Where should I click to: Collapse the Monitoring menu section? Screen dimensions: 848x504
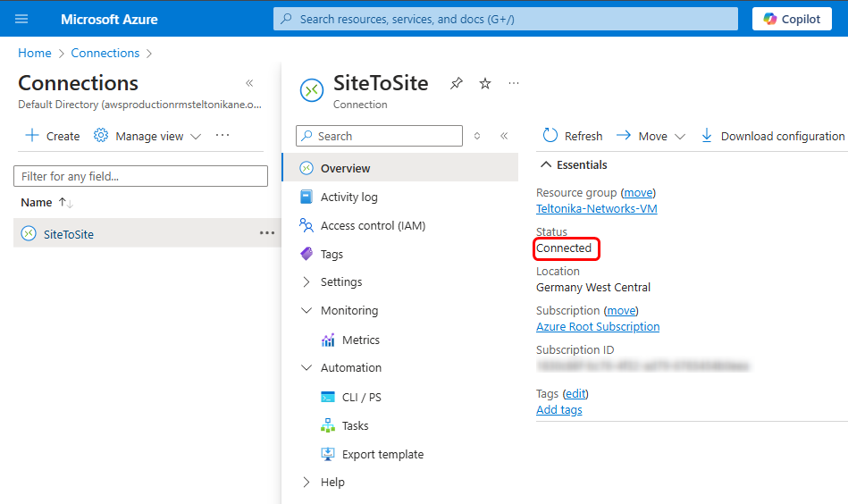pos(306,310)
